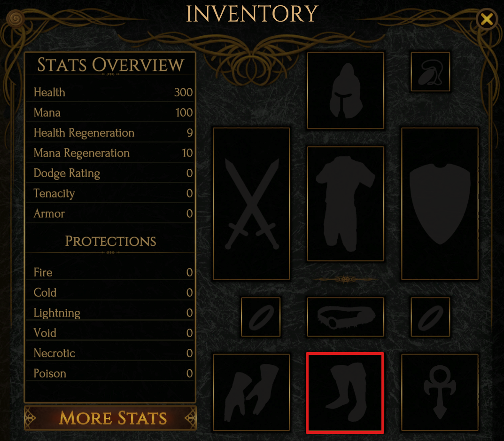Click the Health stat row

[110, 92]
